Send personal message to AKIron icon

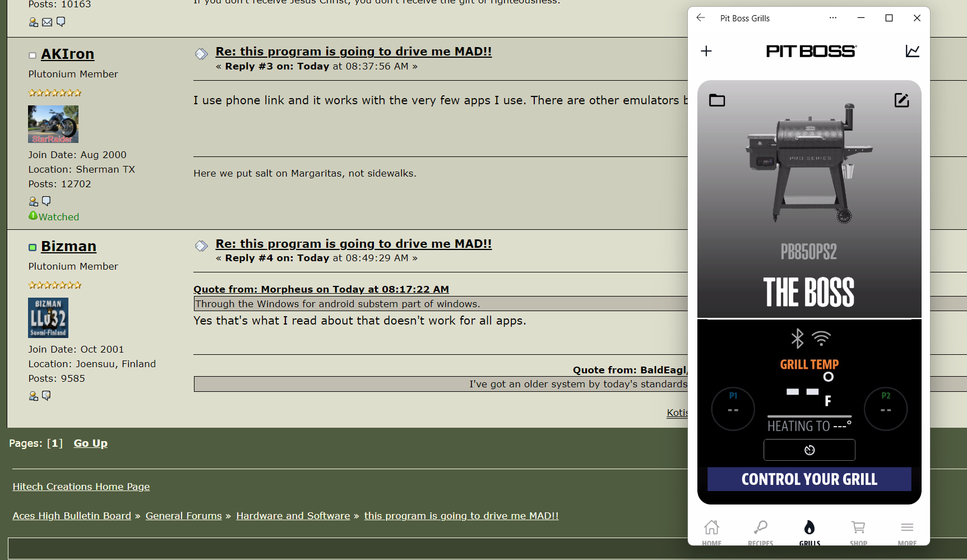(47, 201)
